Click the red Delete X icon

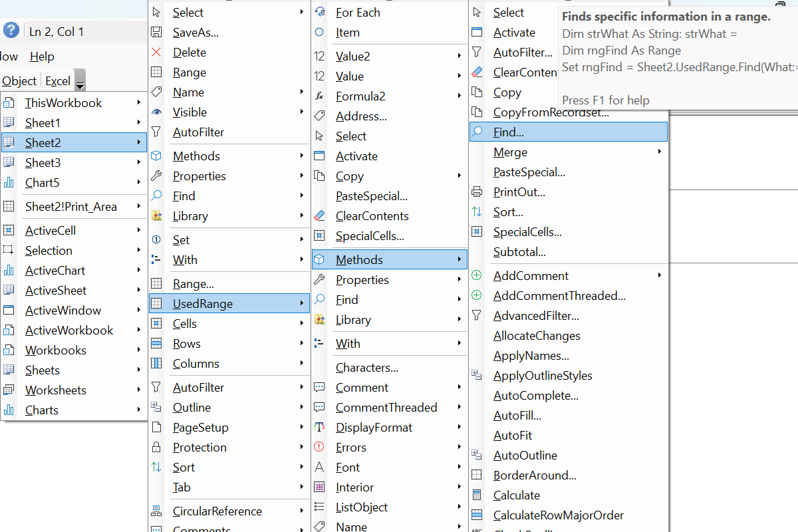[x=156, y=52]
